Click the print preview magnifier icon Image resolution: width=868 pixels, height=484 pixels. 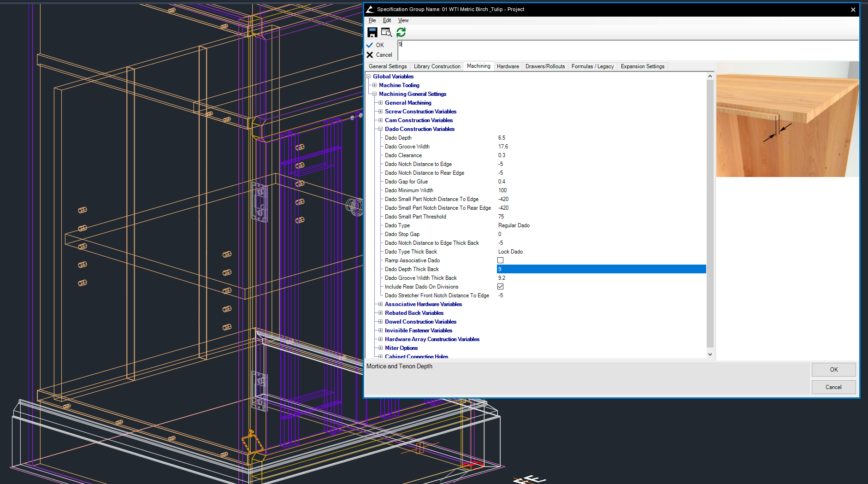click(386, 32)
